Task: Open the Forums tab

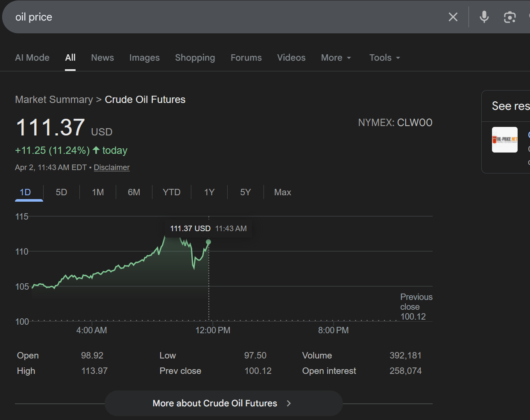Action: point(246,58)
